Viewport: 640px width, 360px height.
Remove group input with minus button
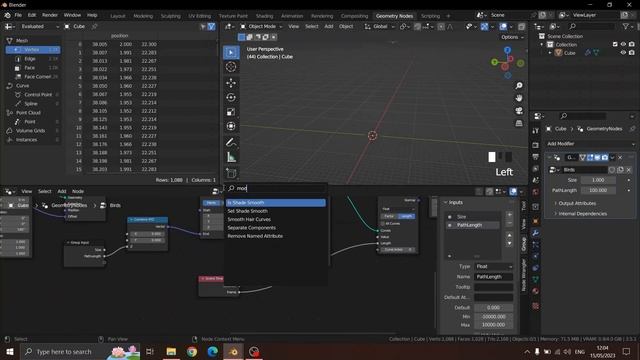tap(509, 223)
